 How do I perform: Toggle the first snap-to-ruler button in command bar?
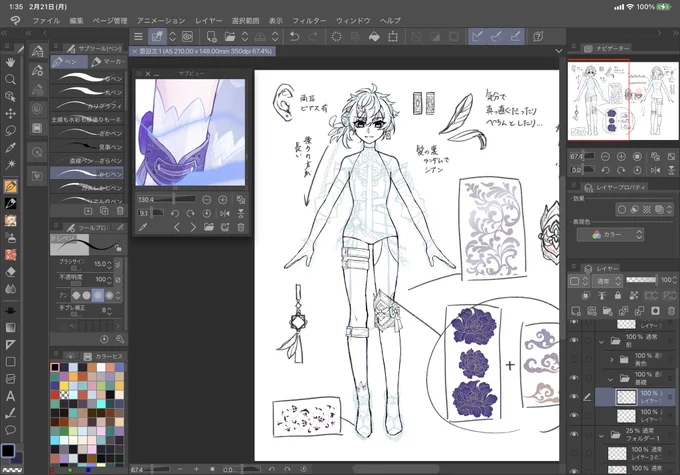[x=477, y=37]
